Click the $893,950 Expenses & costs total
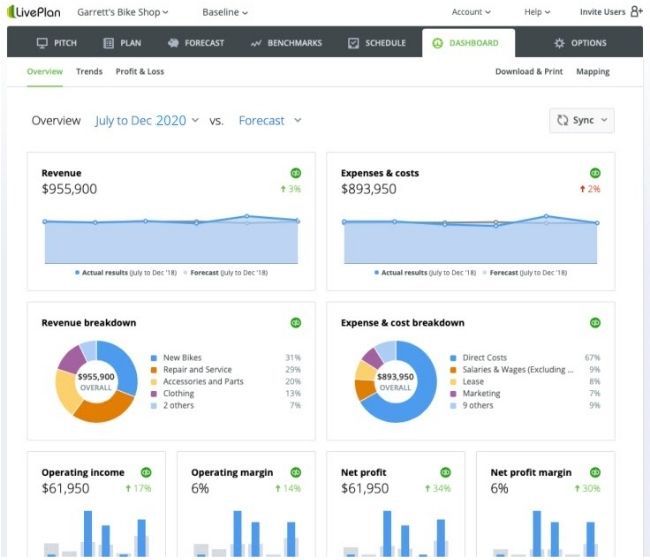 pos(369,189)
